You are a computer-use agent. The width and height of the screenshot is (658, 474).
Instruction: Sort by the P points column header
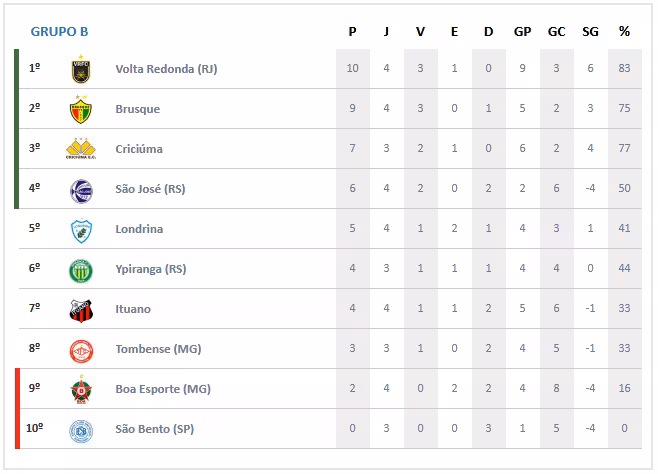pos(352,31)
